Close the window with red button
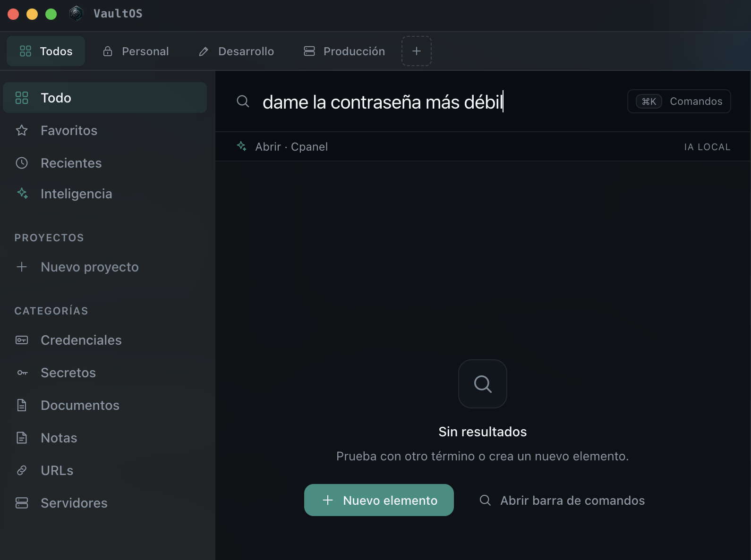Image resolution: width=751 pixels, height=560 pixels. click(x=13, y=14)
